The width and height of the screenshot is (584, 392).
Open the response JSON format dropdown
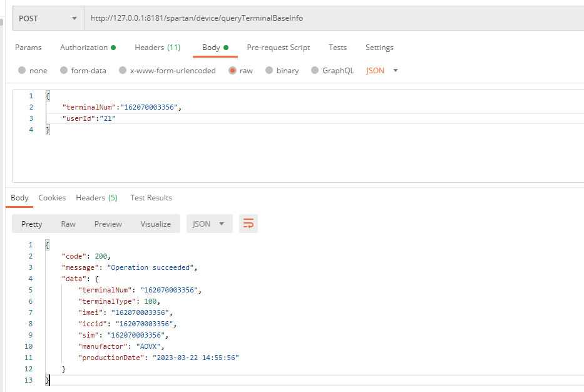coord(209,224)
